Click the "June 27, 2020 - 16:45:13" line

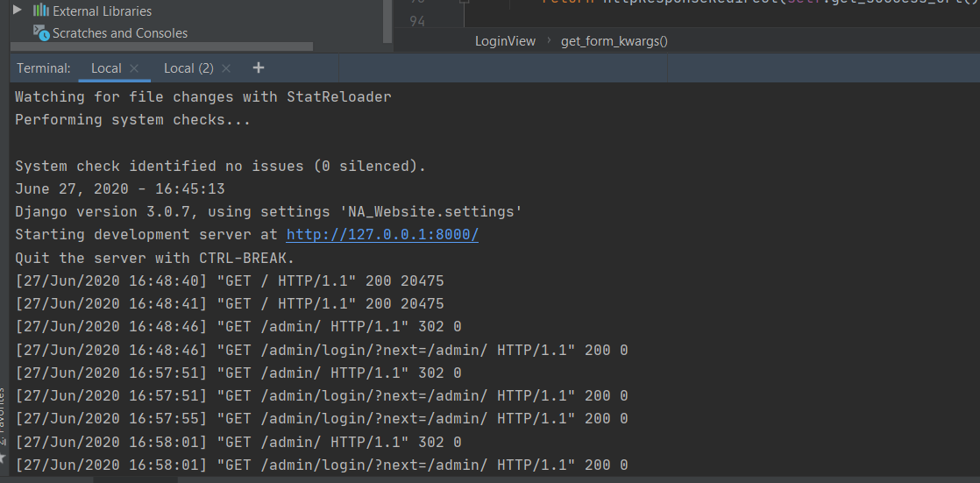pyautogui.click(x=120, y=189)
